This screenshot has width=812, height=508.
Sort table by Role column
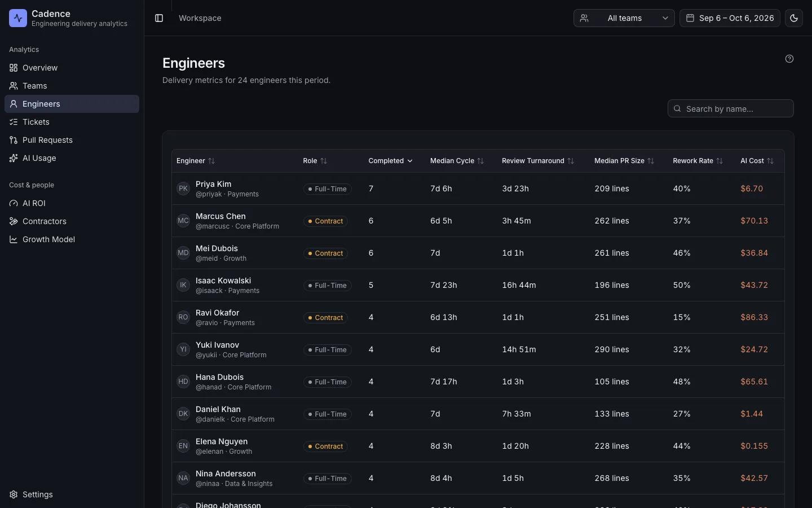[x=315, y=161]
